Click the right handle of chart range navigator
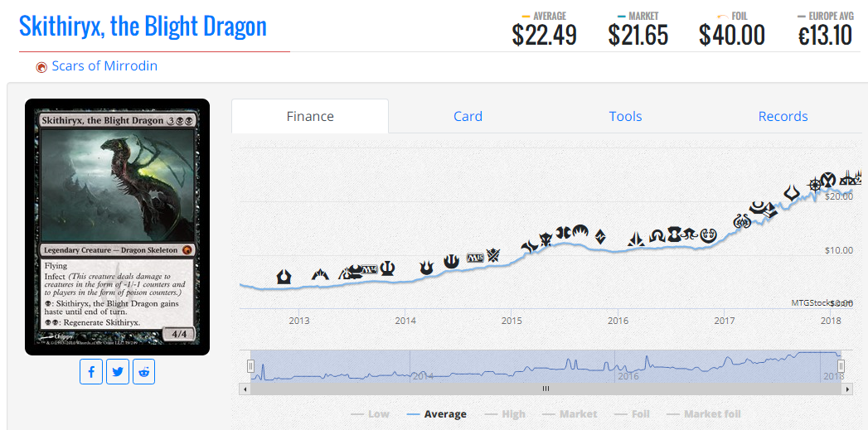 (x=841, y=366)
